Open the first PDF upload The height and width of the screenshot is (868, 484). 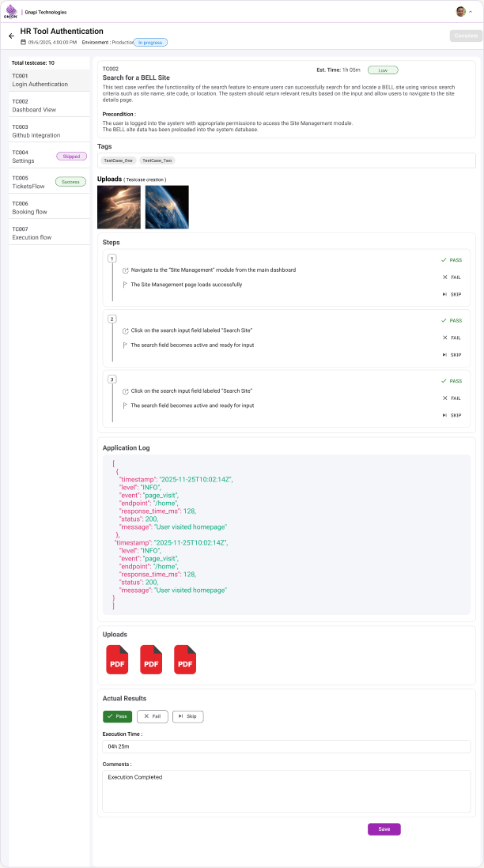(117, 659)
